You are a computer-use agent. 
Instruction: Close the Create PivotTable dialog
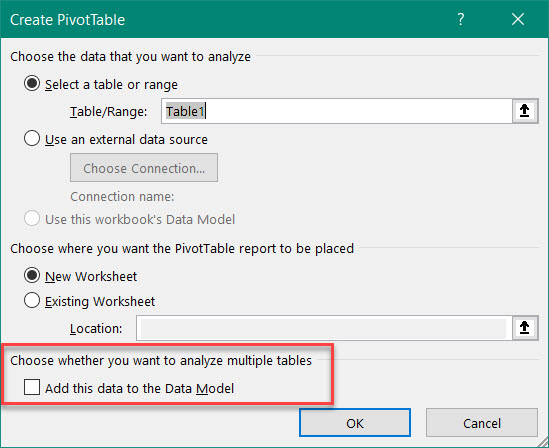point(518,19)
